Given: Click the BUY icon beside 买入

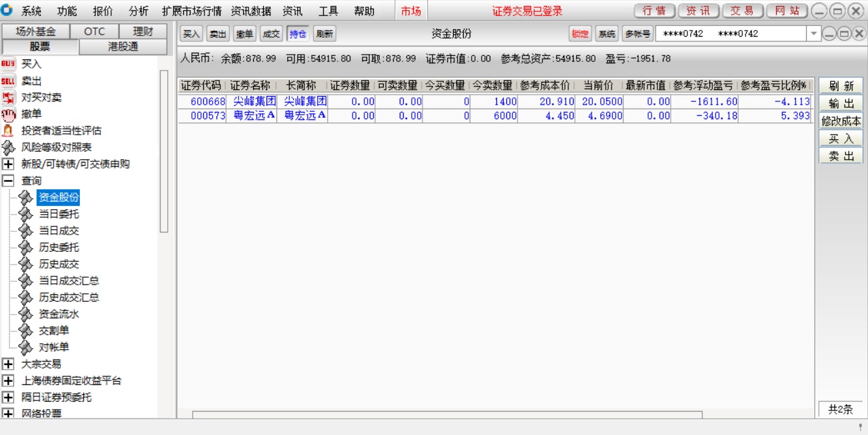Looking at the screenshot, I should tap(8, 64).
